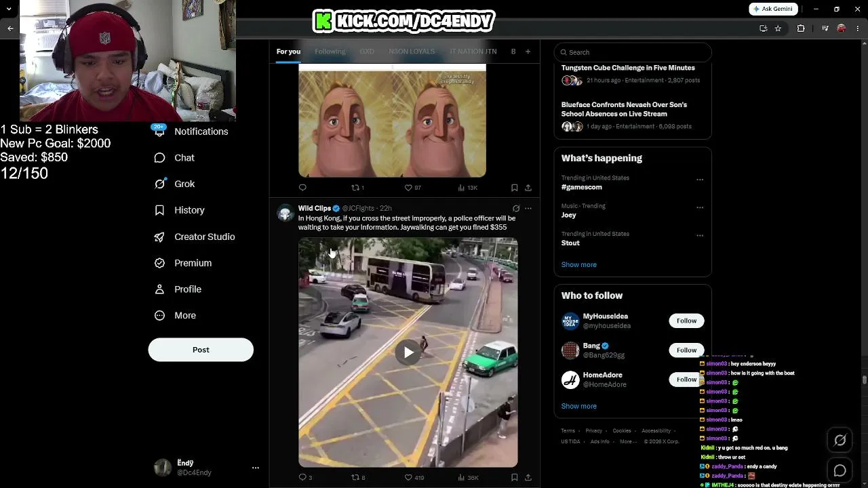This screenshot has height=488, width=868.
Task: Open the floating Grok button
Action: click(840, 441)
